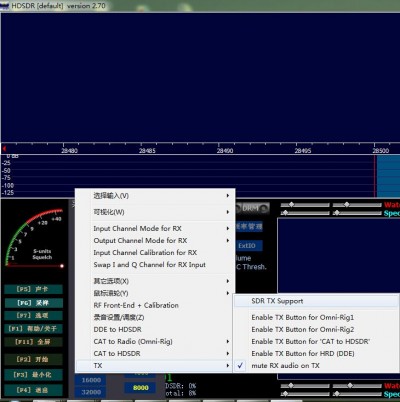Click the [F6] 采样 bandwidth button

[x=33, y=303]
